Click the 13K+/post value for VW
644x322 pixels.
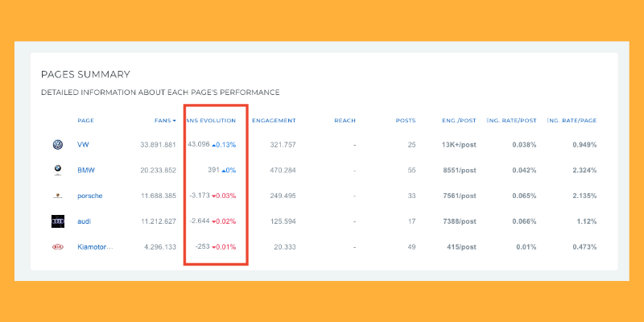click(460, 145)
